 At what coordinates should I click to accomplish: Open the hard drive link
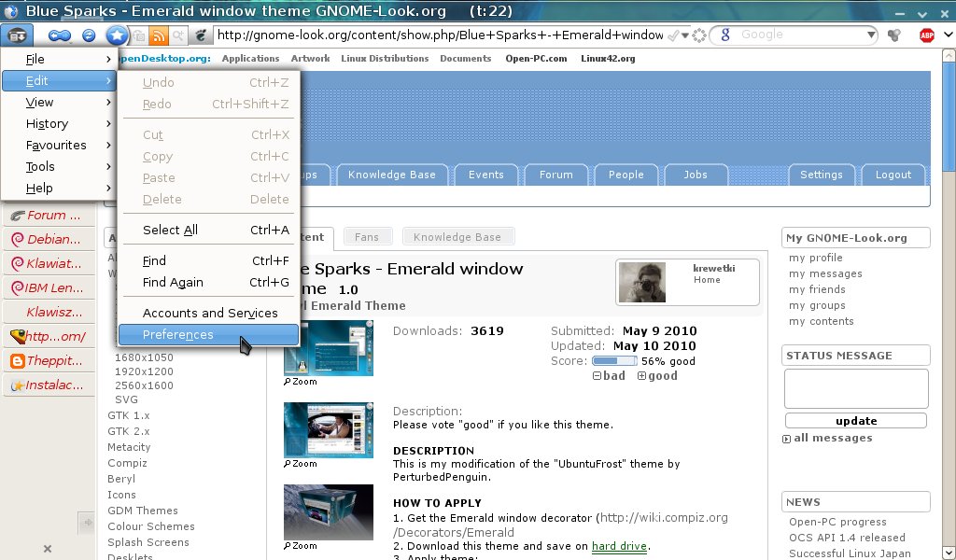click(619, 546)
